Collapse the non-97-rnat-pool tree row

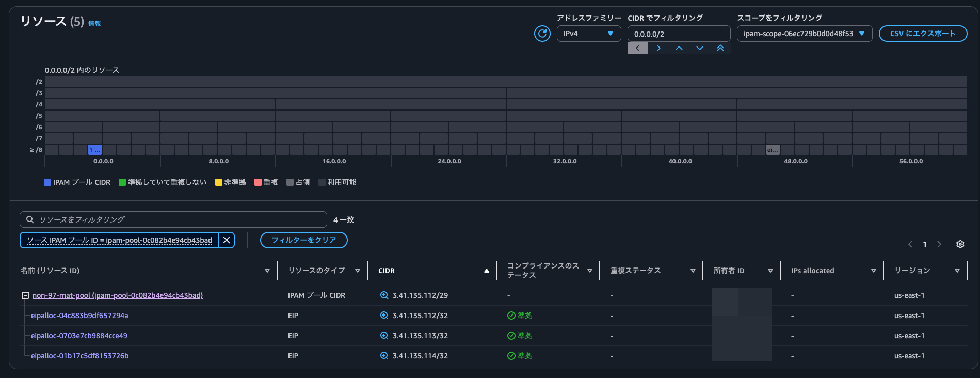pyautogui.click(x=25, y=295)
